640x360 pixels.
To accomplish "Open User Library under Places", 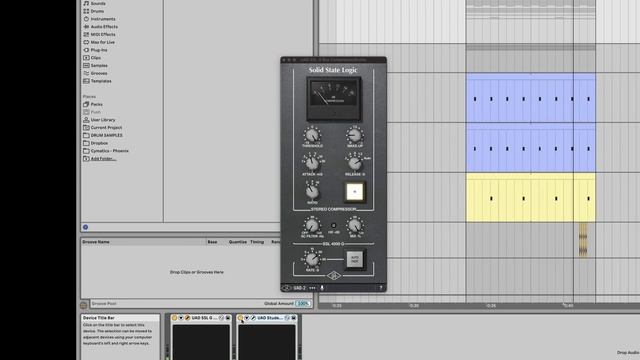I will point(103,120).
